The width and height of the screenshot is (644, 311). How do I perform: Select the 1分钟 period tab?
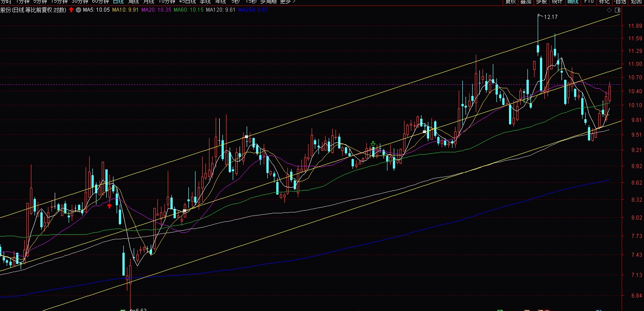pyautogui.click(x=22, y=2)
